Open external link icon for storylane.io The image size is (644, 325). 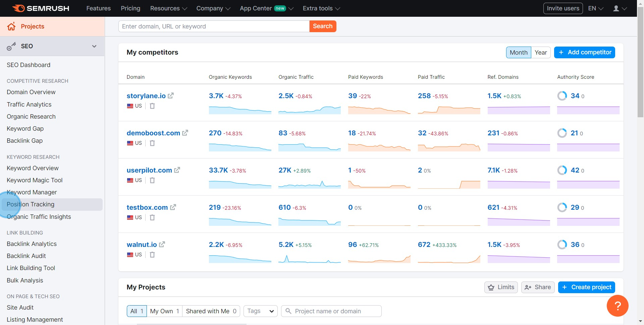[171, 95]
